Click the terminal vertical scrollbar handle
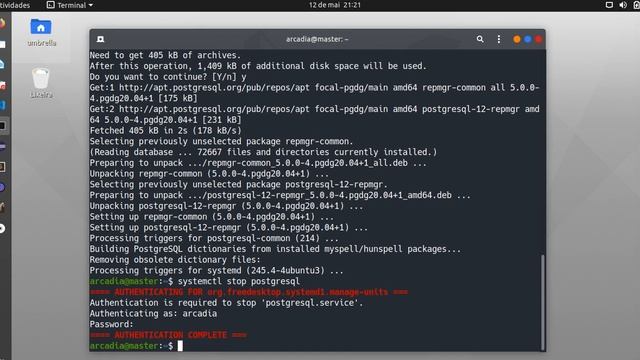The width and height of the screenshot is (640, 360). click(x=542, y=302)
